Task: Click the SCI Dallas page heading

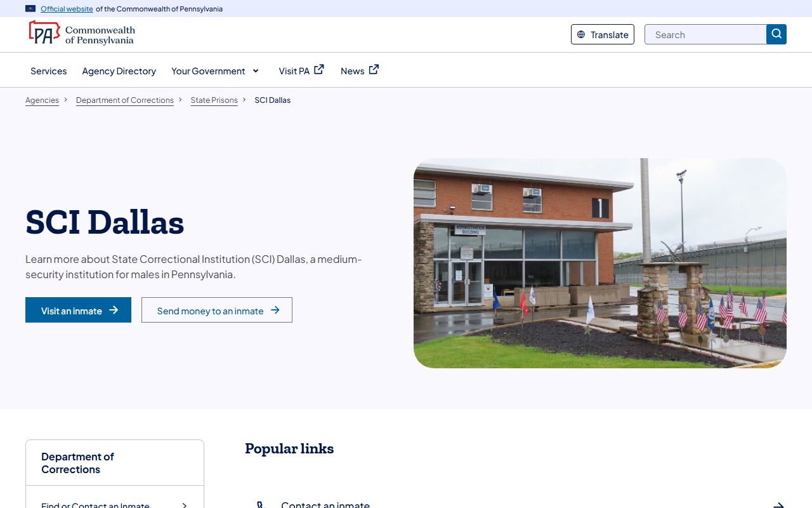Action: click(105, 222)
